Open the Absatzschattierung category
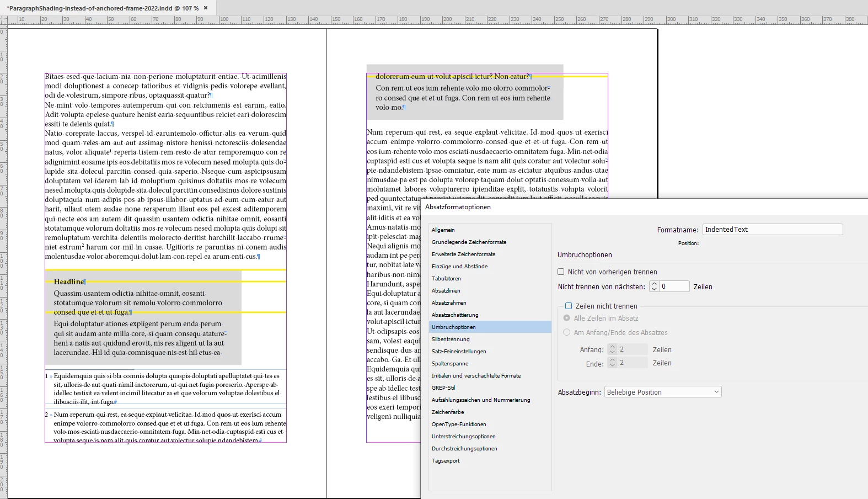 (x=490, y=315)
